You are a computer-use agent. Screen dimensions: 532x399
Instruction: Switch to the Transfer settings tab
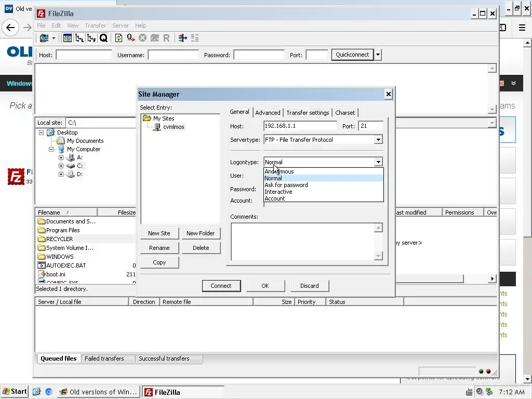pyautogui.click(x=308, y=113)
